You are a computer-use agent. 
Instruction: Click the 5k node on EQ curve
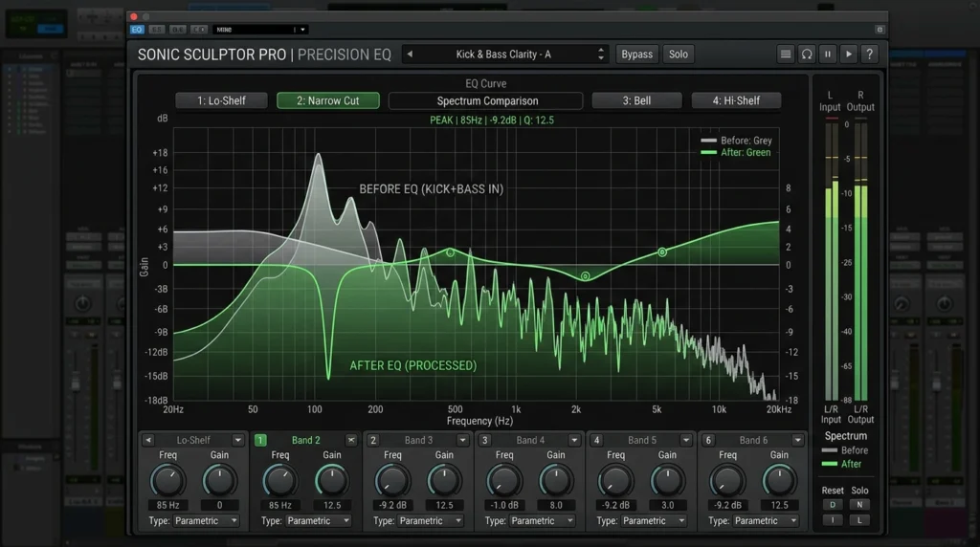pos(662,252)
